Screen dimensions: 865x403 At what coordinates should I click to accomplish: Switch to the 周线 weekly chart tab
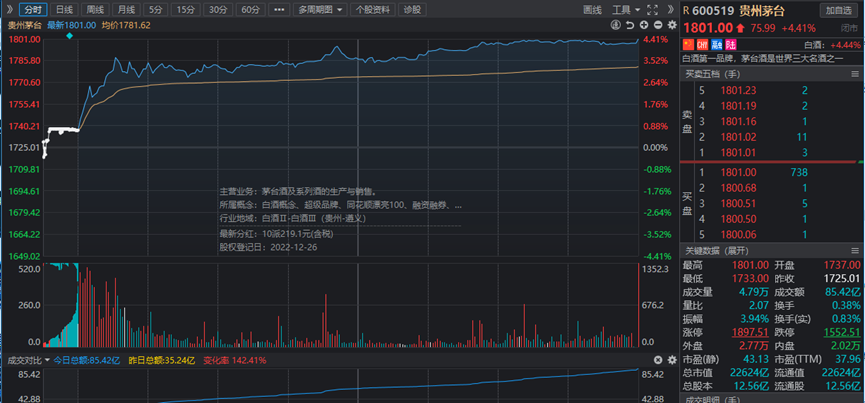click(x=95, y=9)
